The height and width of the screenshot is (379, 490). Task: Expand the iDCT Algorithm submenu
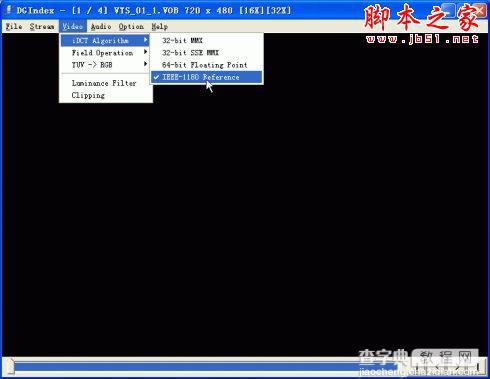[105, 41]
